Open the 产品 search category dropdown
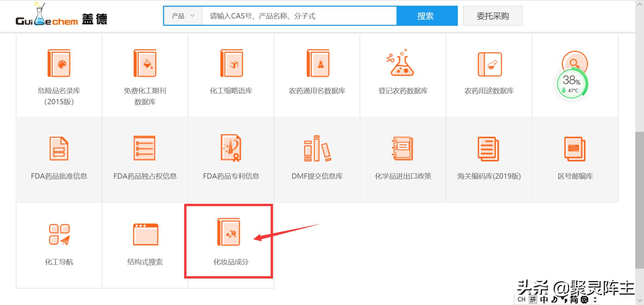 tap(182, 15)
